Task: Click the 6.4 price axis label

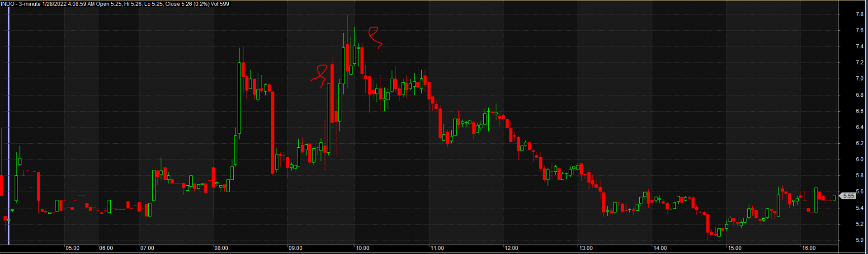Action: (859, 127)
